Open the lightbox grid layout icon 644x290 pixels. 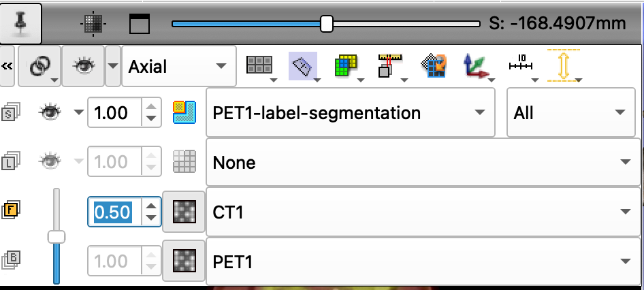[x=259, y=66]
